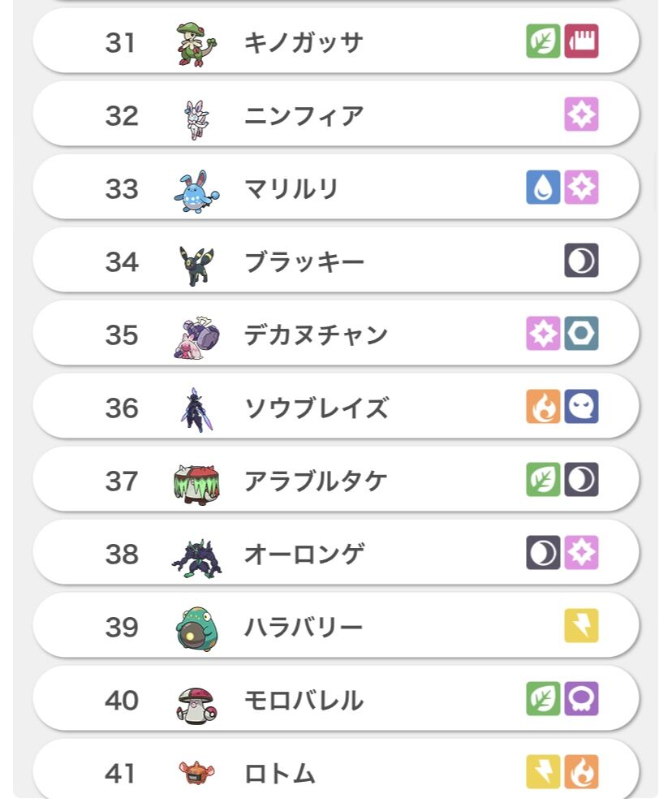Click the マリルリ sprite image
This screenshot has width=672, height=803.
(196, 191)
